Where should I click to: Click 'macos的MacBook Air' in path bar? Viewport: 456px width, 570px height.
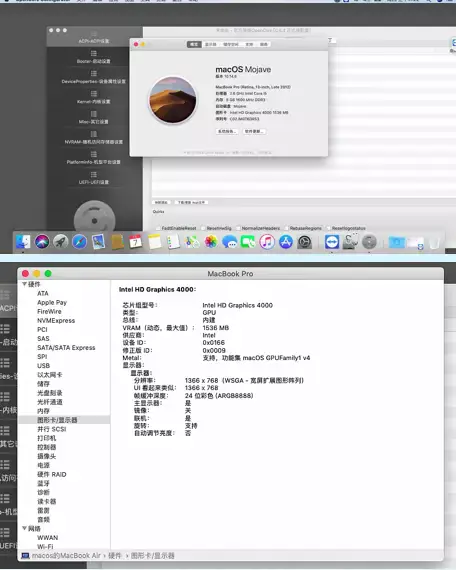coord(66,556)
